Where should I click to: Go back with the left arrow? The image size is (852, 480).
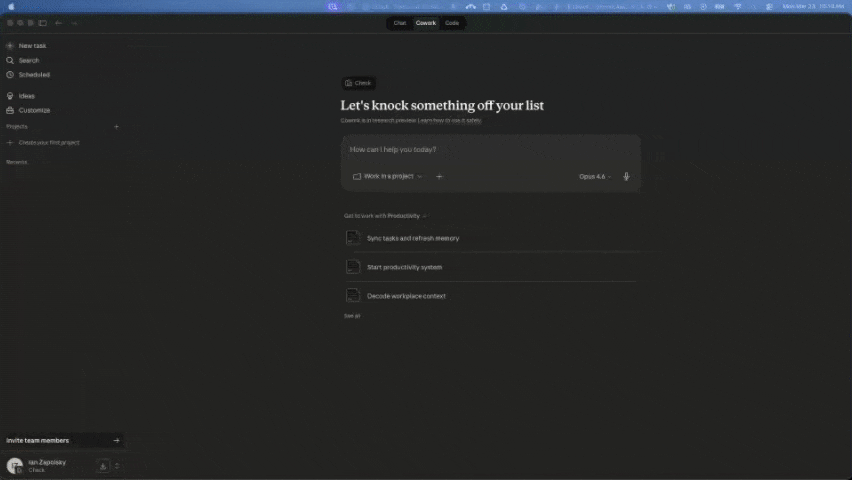(x=59, y=23)
